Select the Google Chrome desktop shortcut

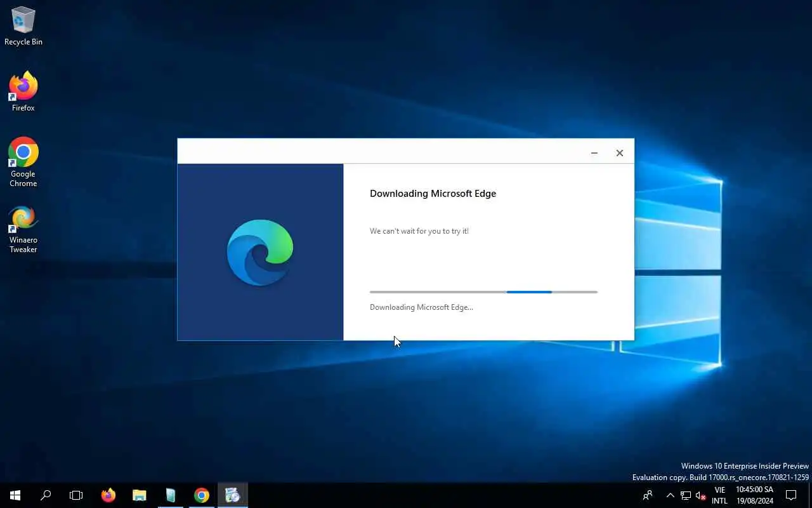[x=23, y=162]
